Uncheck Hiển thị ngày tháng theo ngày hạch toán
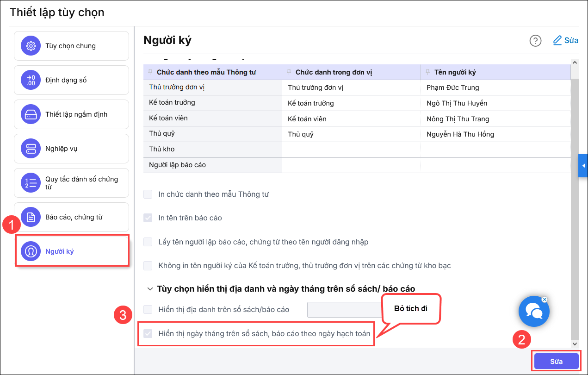 (x=148, y=333)
